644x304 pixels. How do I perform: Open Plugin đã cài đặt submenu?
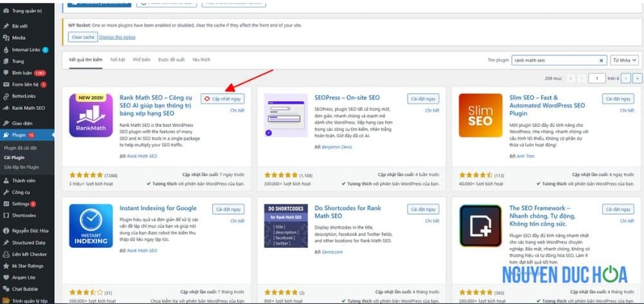20,147
